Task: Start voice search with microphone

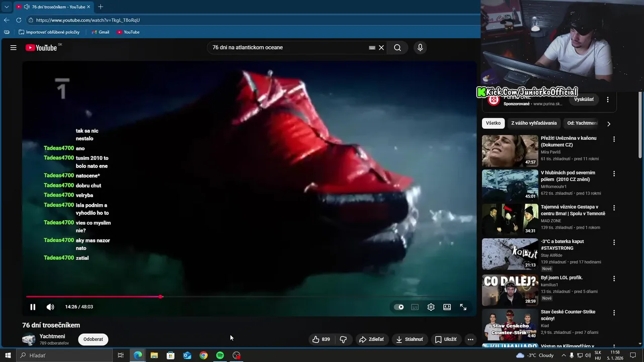Action: 420,48
